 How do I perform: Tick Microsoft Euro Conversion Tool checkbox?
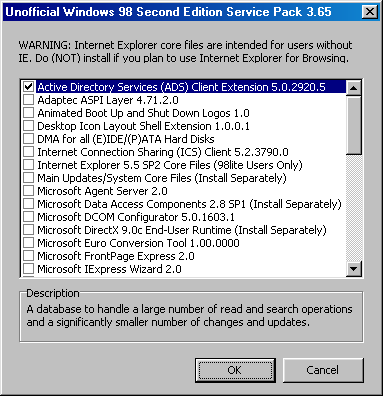(29, 243)
